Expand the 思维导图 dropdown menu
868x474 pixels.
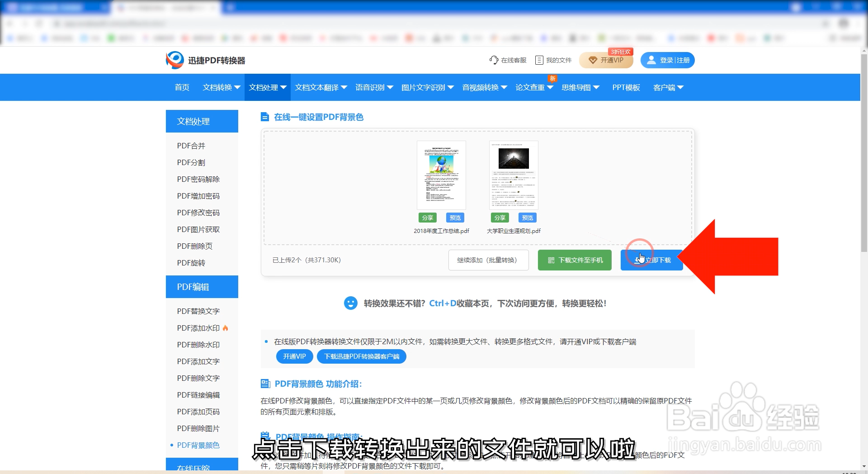pos(596,87)
